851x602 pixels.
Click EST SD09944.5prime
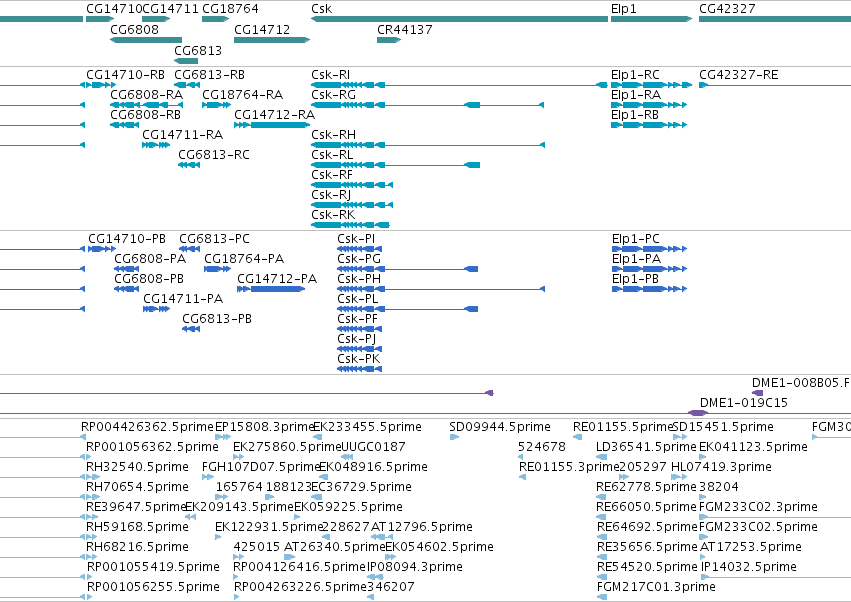(x=500, y=427)
